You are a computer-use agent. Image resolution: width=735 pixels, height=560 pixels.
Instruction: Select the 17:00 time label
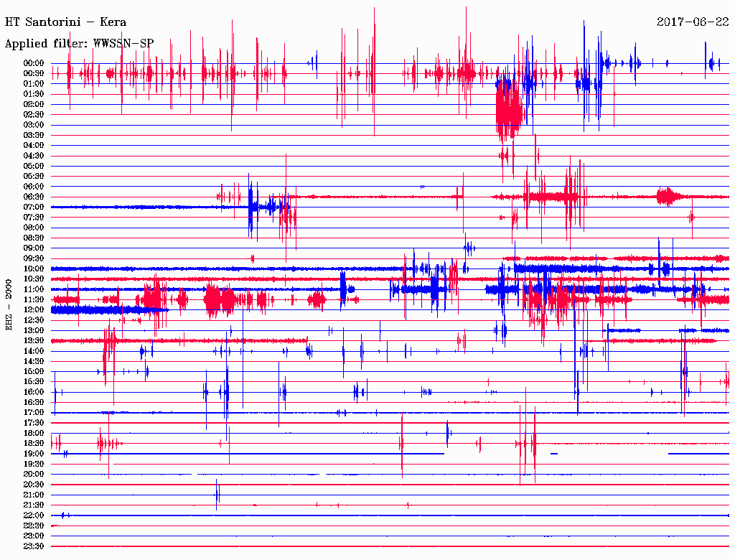coord(34,413)
